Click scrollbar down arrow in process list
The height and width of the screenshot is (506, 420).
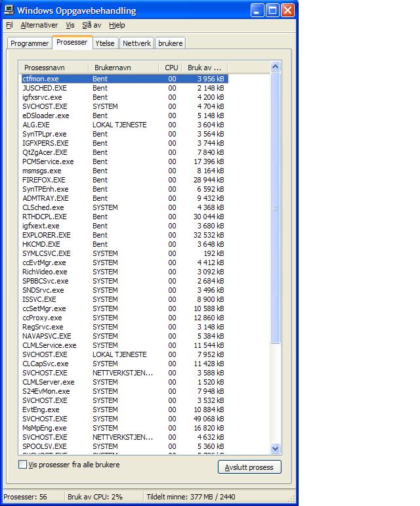[276, 448]
